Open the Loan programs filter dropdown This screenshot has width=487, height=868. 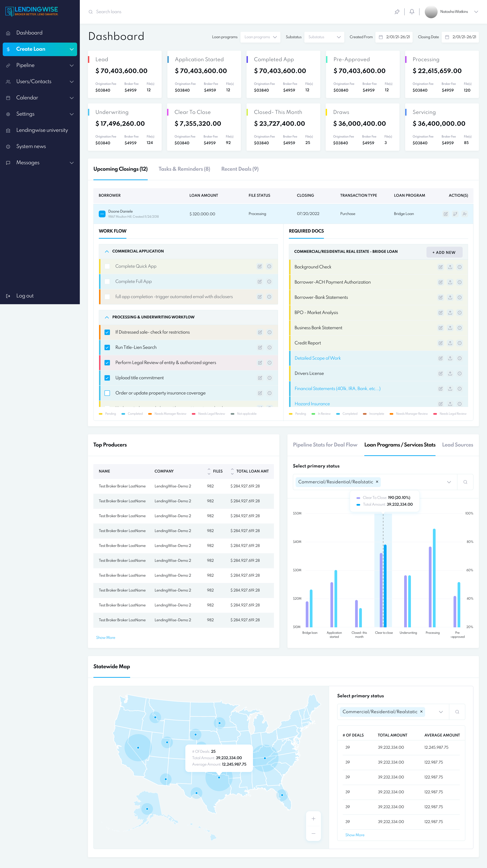[260, 37]
